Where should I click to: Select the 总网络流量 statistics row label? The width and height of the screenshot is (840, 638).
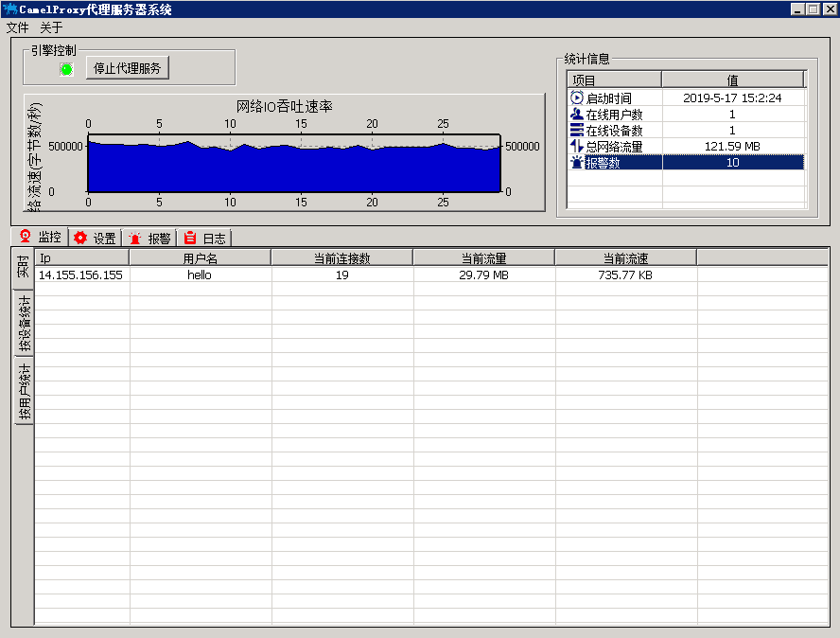[614, 147]
